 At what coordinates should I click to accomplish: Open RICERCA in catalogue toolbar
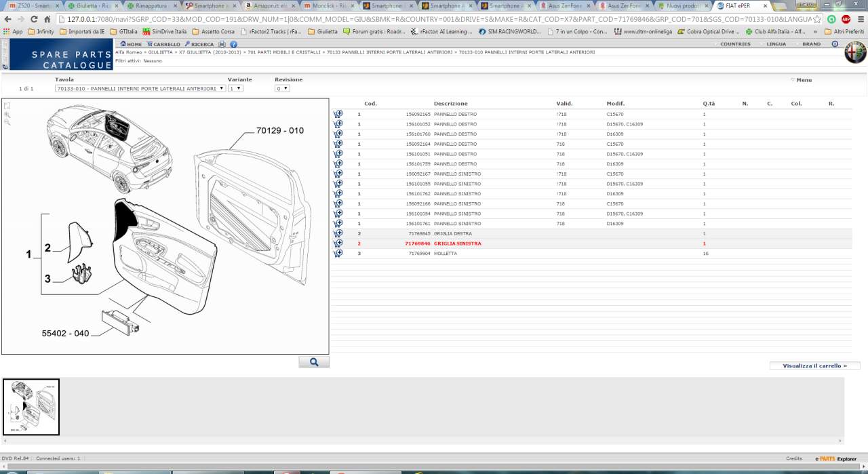(199, 44)
